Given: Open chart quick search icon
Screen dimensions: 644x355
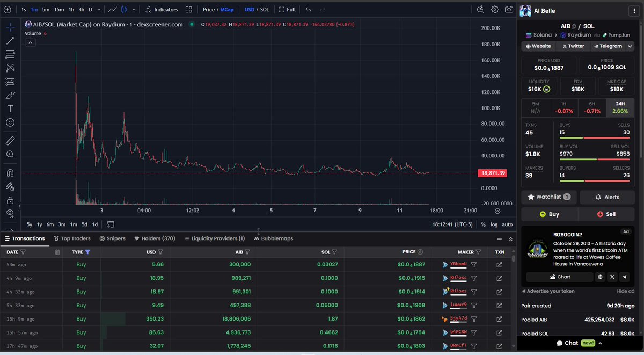Looking at the screenshot, I should tap(480, 10).
